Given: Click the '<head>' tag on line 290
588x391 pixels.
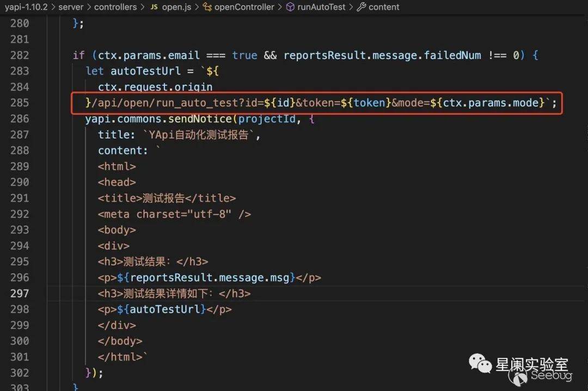Looking at the screenshot, I should (117, 182).
